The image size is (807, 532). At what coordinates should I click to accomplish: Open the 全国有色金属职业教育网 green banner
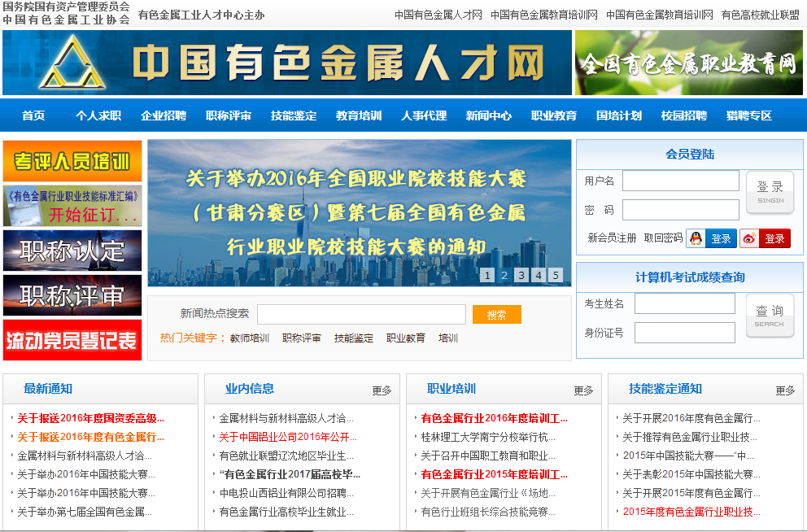[x=688, y=63]
